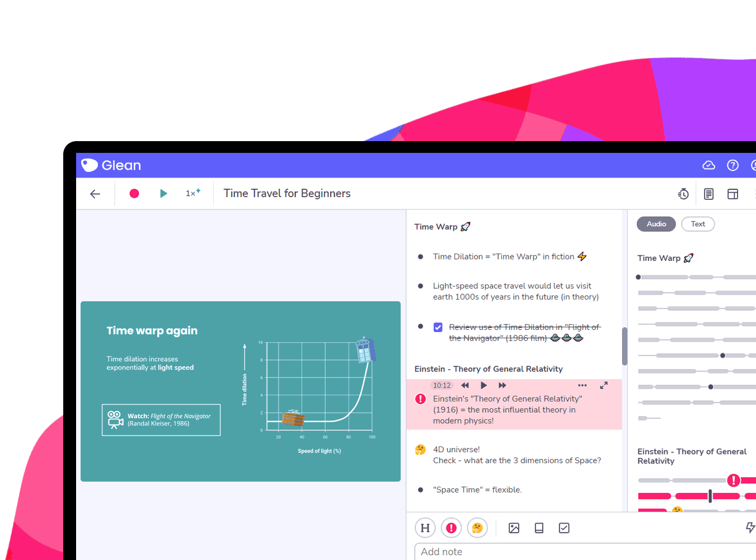756x560 pixels.
Task: Insert a heading with the H button
Action: 425,528
